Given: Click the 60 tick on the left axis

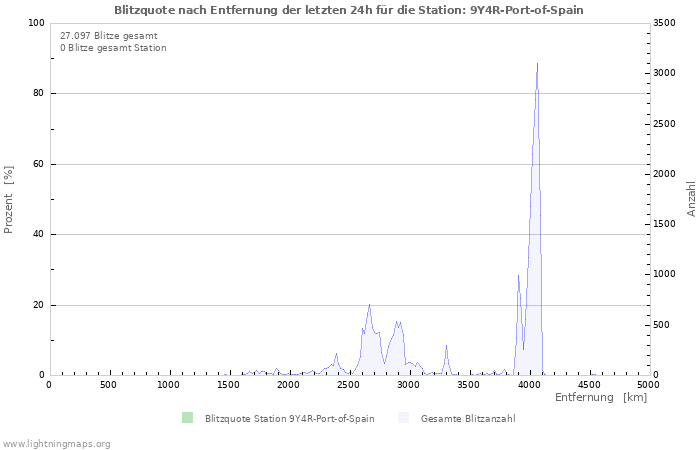Looking at the screenshot, I should [x=38, y=164].
